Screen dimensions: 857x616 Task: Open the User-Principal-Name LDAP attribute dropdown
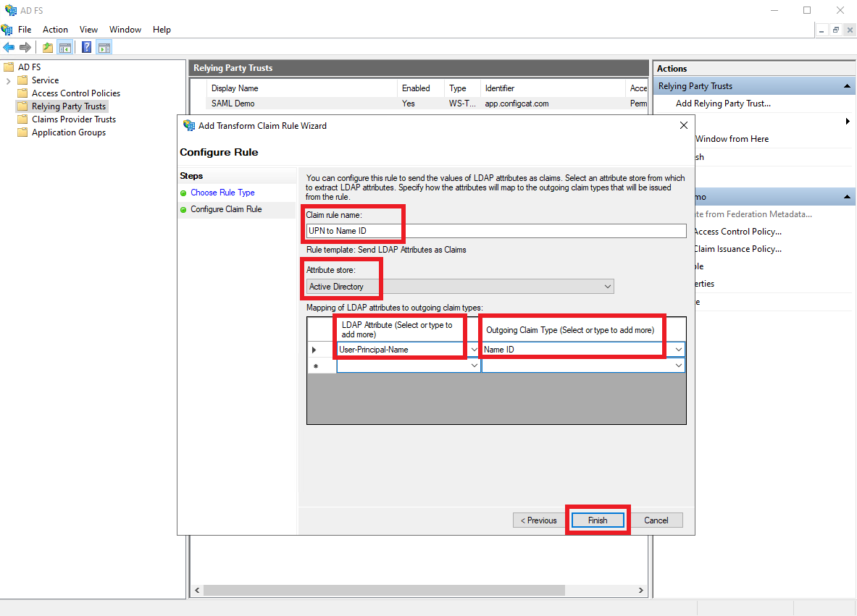[x=474, y=350]
